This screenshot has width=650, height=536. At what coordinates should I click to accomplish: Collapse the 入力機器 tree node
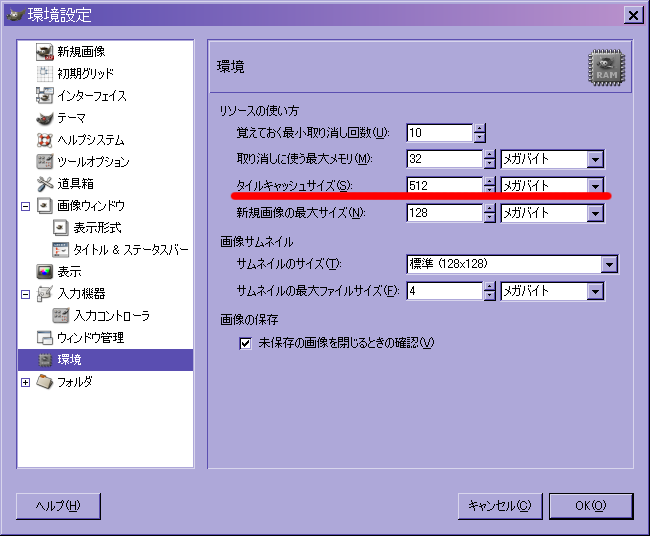[x=26, y=294]
